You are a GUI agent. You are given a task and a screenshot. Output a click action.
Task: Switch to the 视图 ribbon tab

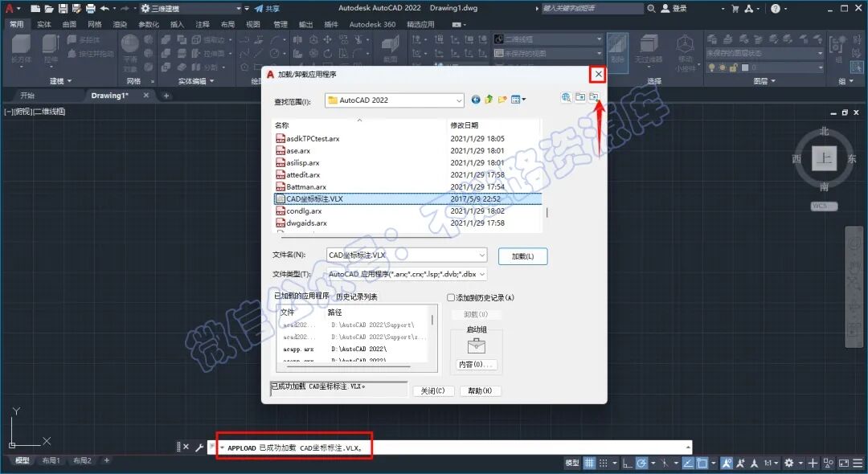click(253, 24)
